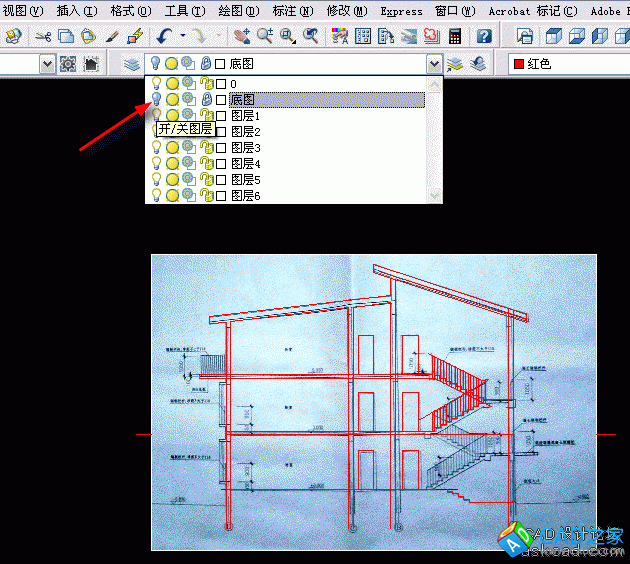Click the Match Properties paintbrush icon
Viewport: 630px width, 564px height.
point(113,36)
